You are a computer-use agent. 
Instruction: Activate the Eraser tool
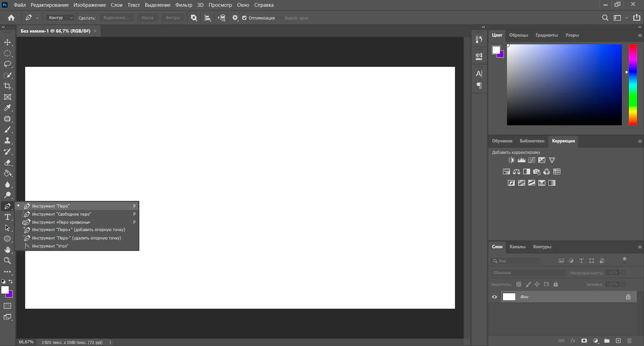[x=7, y=163]
